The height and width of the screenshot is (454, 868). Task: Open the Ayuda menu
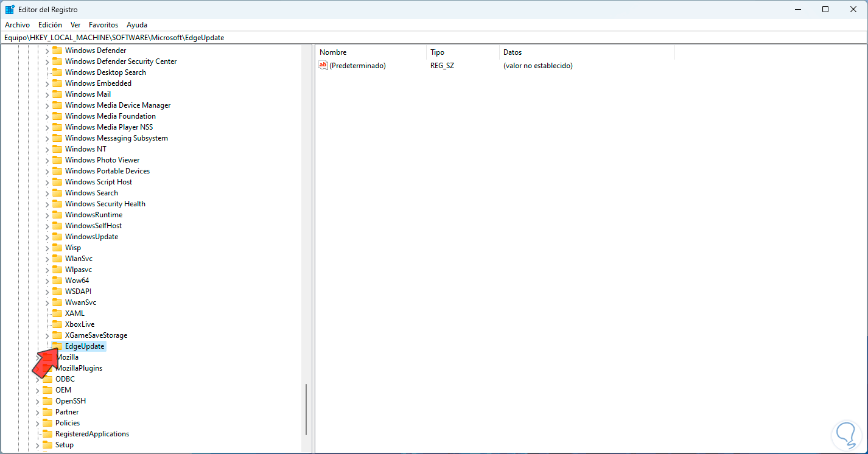[x=137, y=25]
